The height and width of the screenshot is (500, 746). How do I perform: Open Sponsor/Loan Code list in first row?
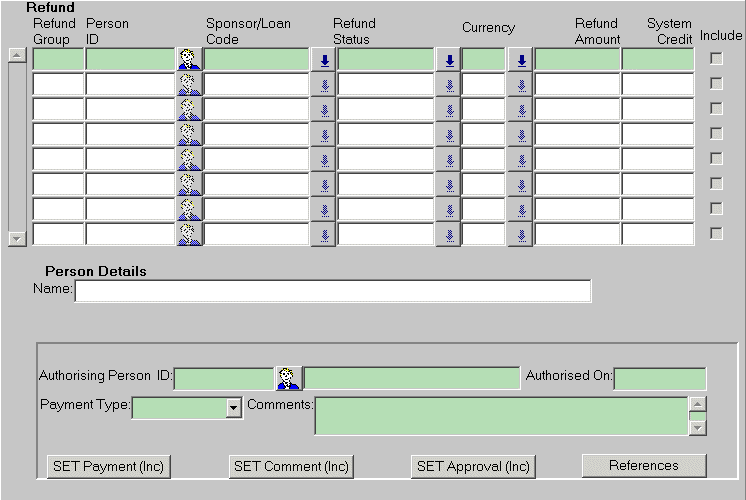pyautogui.click(x=323, y=60)
